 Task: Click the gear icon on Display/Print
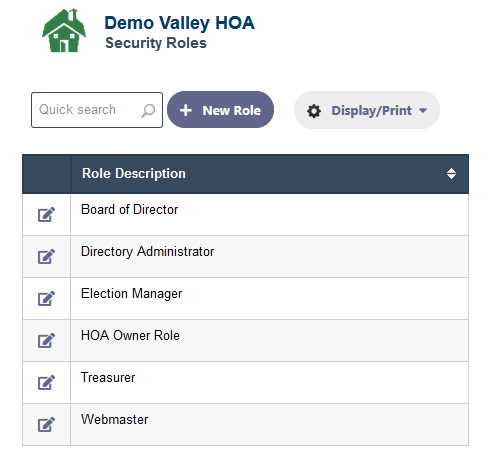click(314, 111)
